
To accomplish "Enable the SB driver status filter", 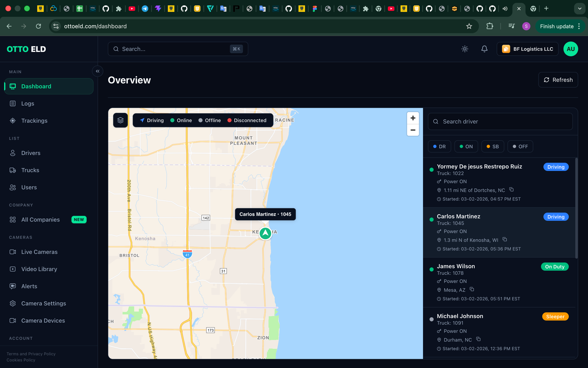I will (x=492, y=146).
